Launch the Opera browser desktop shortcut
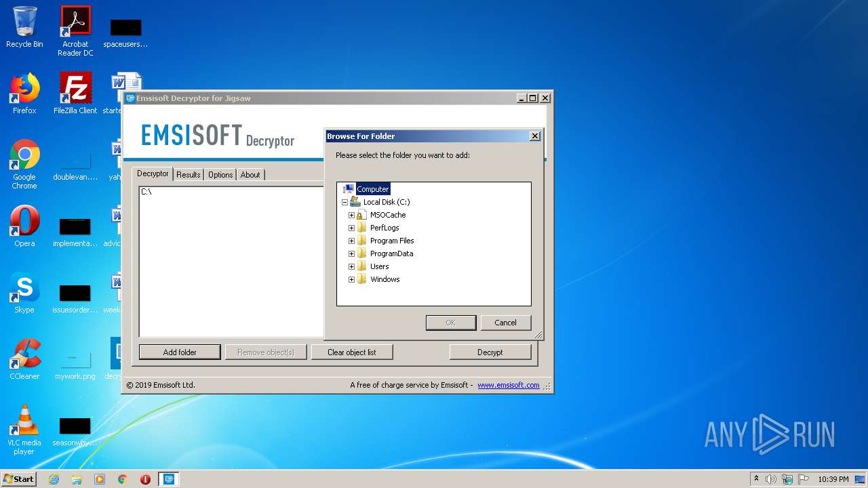Viewport: 868px width, 488px height. (24, 226)
